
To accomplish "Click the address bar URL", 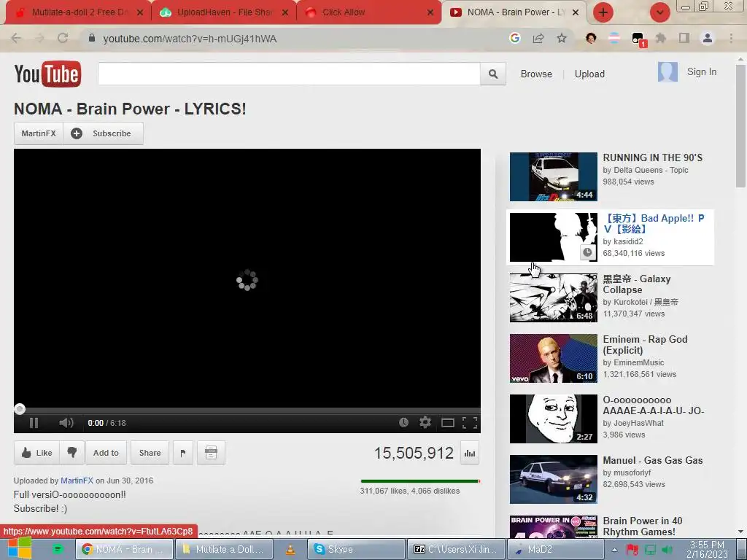I will (190, 39).
